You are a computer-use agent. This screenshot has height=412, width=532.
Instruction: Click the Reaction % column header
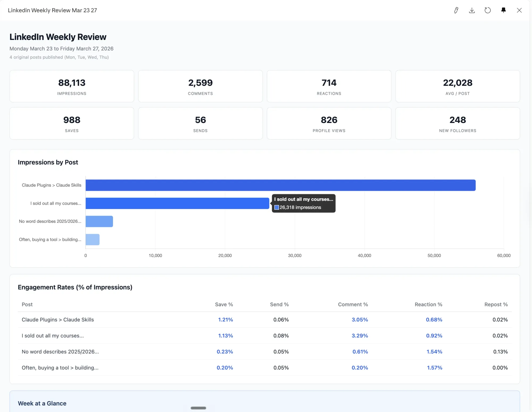point(429,304)
